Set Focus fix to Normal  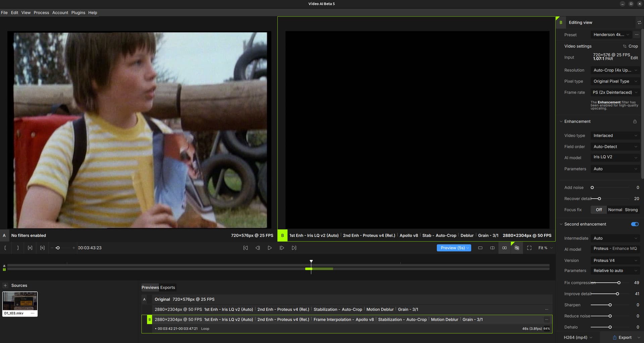[615, 210]
